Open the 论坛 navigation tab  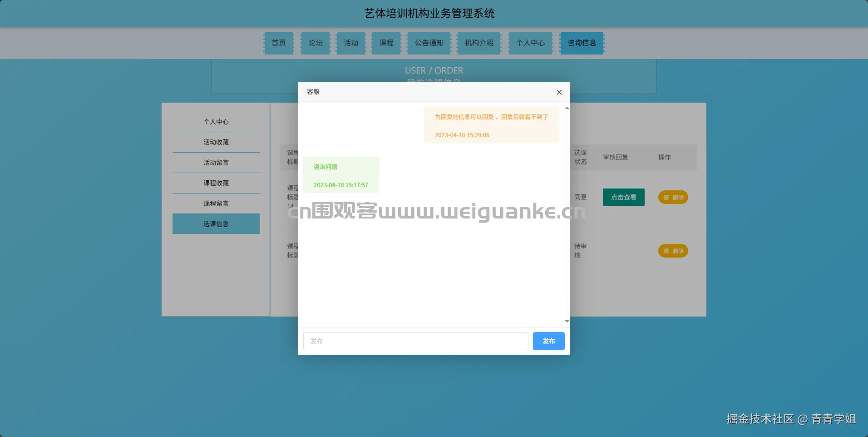pos(316,43)
